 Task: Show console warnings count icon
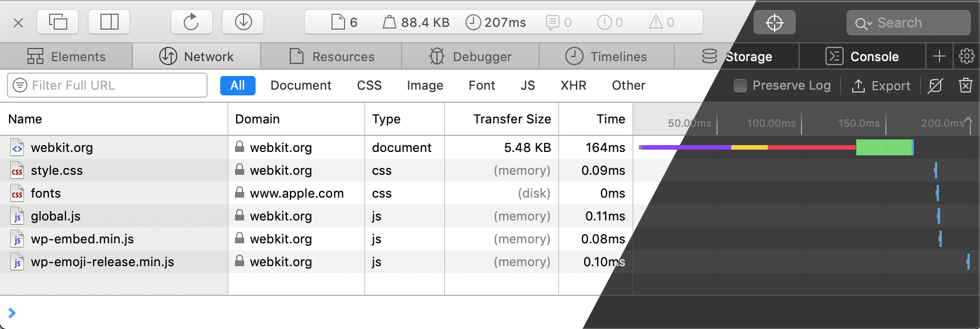coord(662,22)
